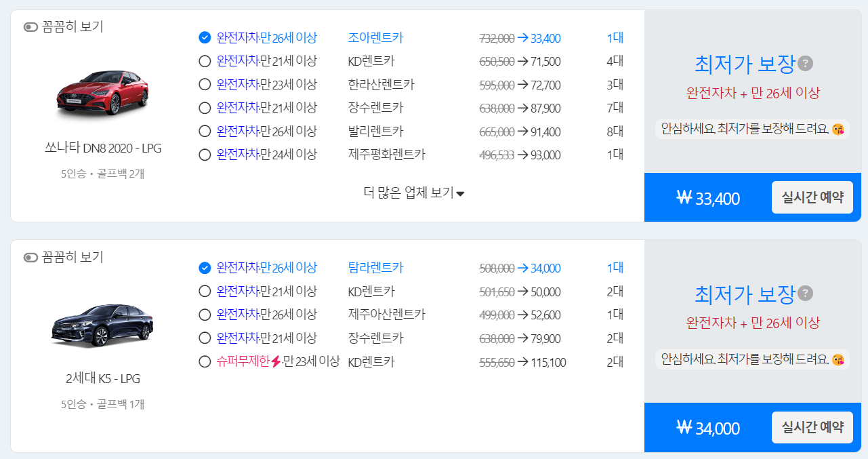Screen dimensions: 868x459
Task: Open the help question mark next to bottom 최저가 보장
Action: pos(804,292)
